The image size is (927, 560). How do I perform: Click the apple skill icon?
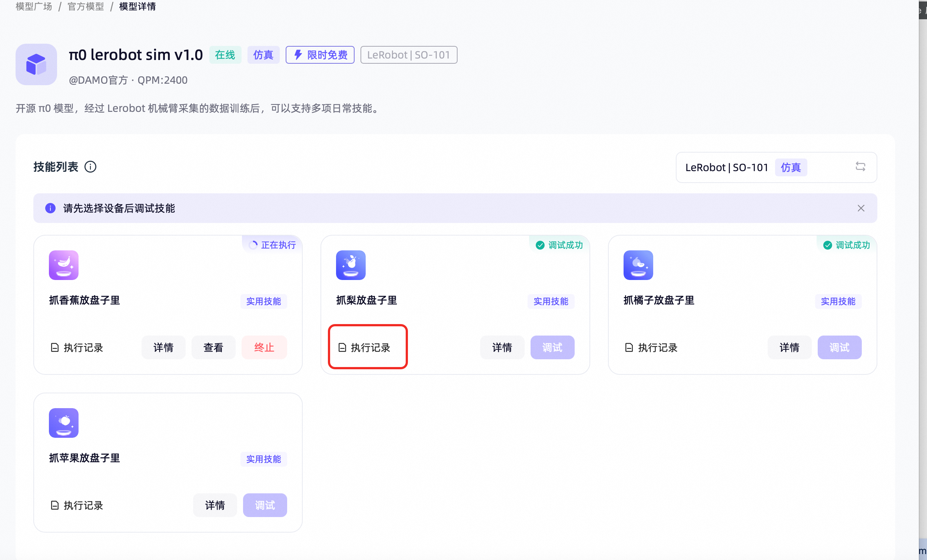pyautogui.click(x=64, y=423)
